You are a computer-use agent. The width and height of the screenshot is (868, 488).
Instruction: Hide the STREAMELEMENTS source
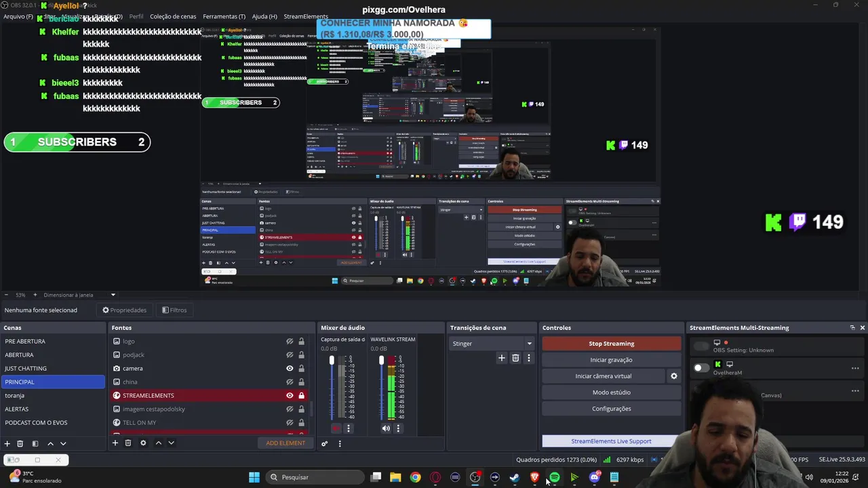[x=290, y=396]
